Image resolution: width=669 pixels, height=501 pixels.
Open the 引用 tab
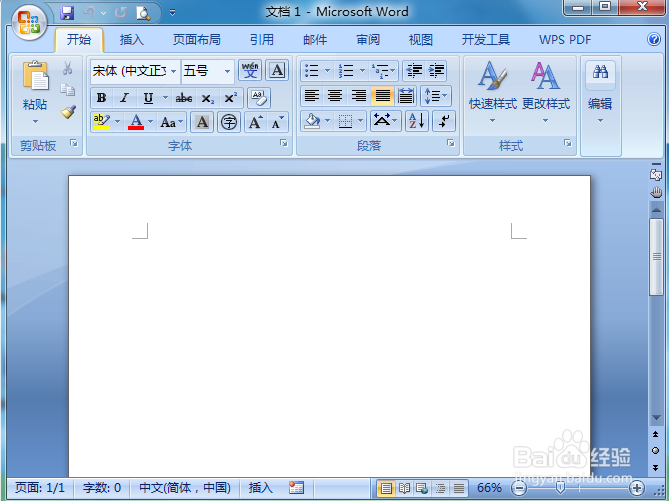tap(262, 40)
